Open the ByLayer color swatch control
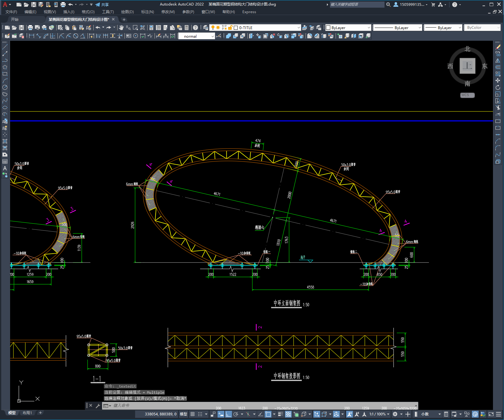The image size is (504, 420). click(348, 28)
